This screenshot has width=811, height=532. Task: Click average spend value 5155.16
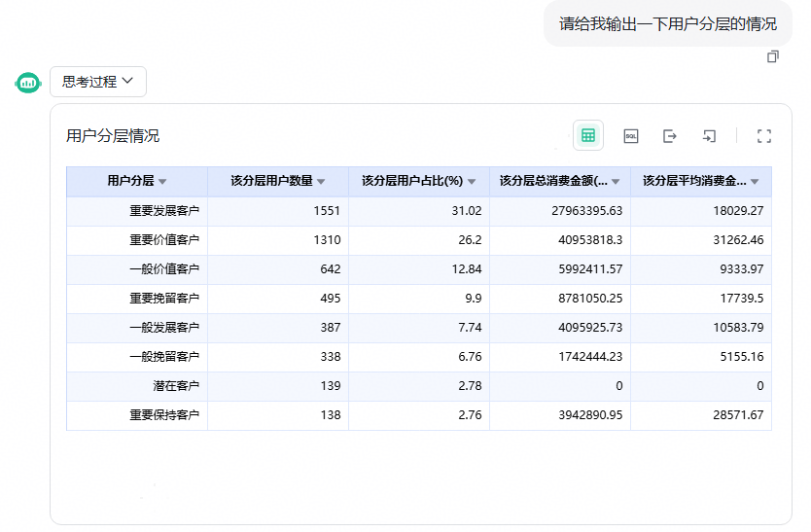742,357
